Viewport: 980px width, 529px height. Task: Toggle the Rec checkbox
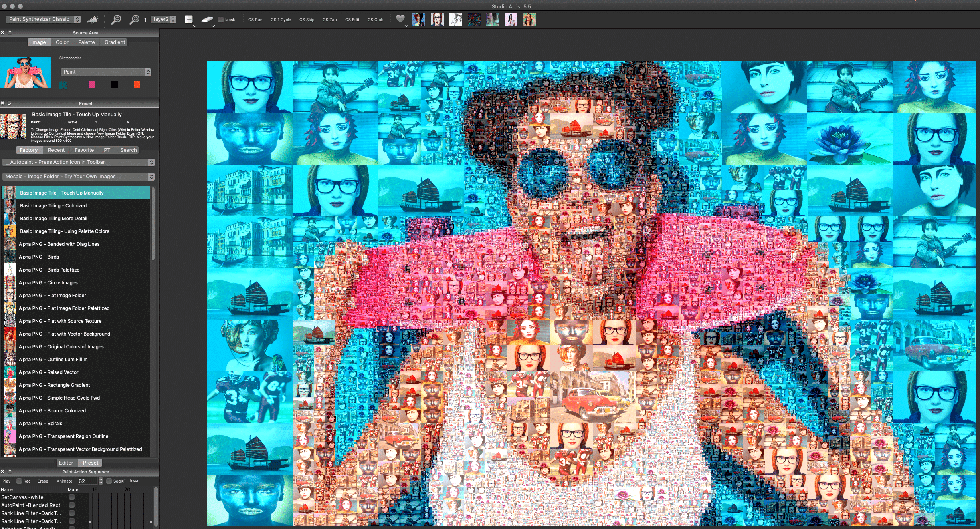click(x=19, y=481)
